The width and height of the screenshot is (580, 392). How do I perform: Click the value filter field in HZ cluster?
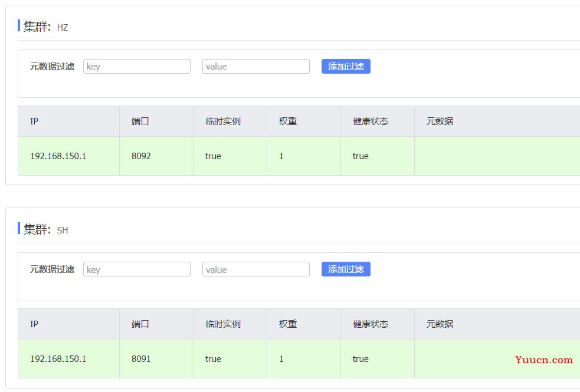coord(255,67)
